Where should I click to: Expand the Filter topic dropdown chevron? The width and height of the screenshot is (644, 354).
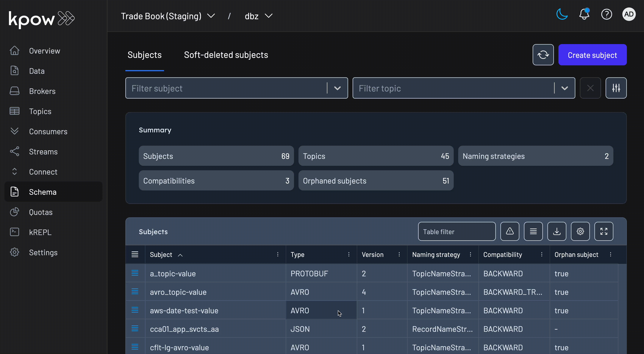click(564, 88)
